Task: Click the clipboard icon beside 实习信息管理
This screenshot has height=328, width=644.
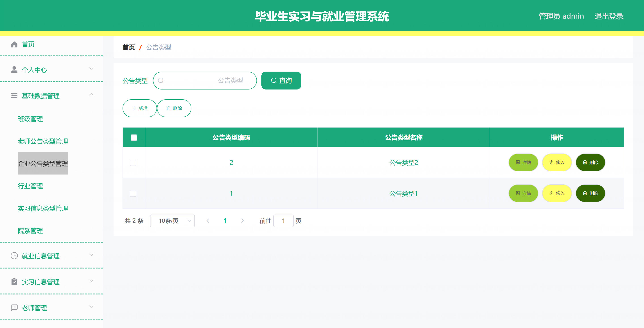Action: (14, 282)
